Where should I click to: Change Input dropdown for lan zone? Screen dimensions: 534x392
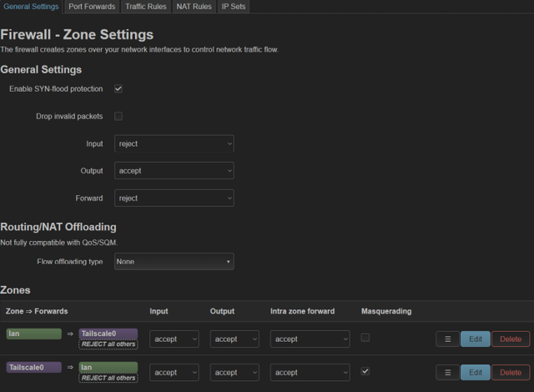(174, 339)
